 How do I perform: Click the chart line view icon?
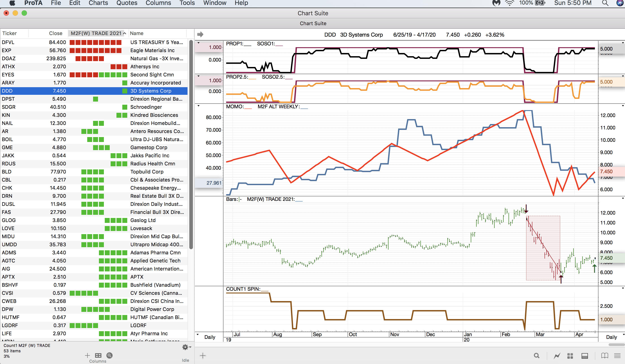coord(557,356)
